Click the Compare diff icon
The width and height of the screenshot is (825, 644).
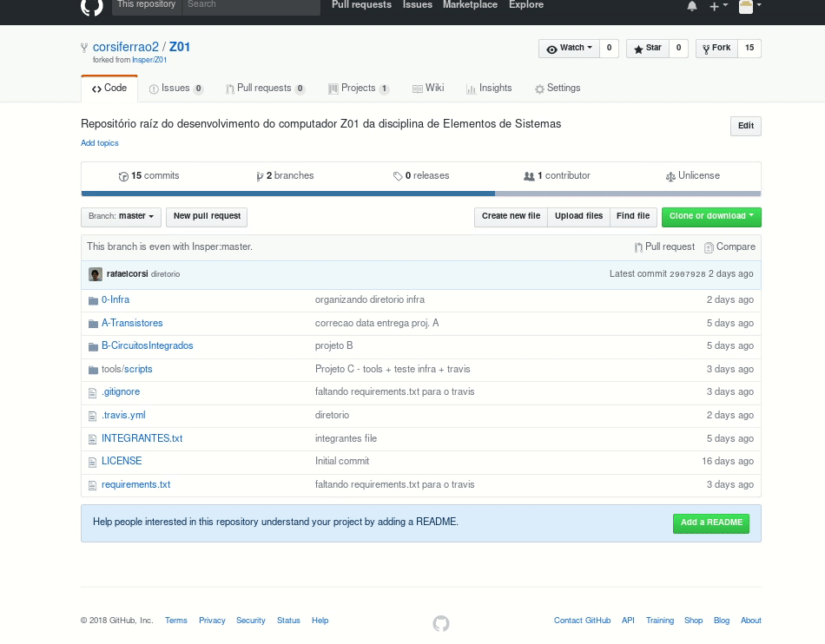click(709, 247)
